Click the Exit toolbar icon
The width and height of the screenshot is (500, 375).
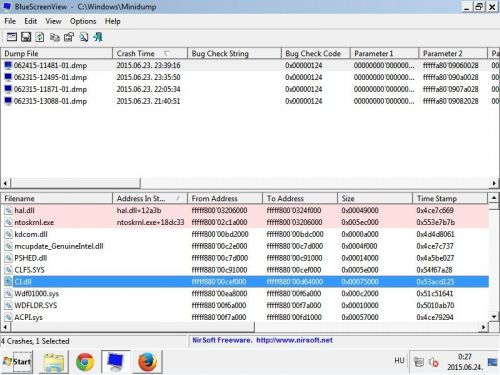(x=98, y=37)
